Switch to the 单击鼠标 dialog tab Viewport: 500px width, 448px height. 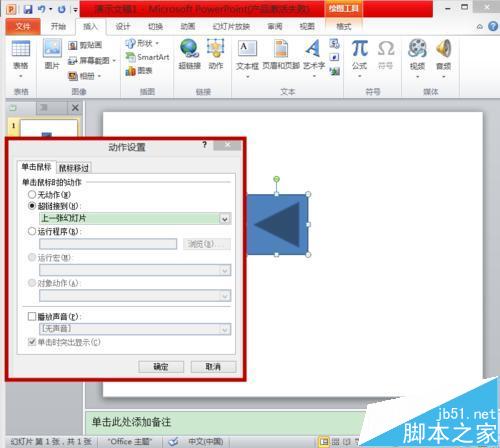tap(36, 167)
